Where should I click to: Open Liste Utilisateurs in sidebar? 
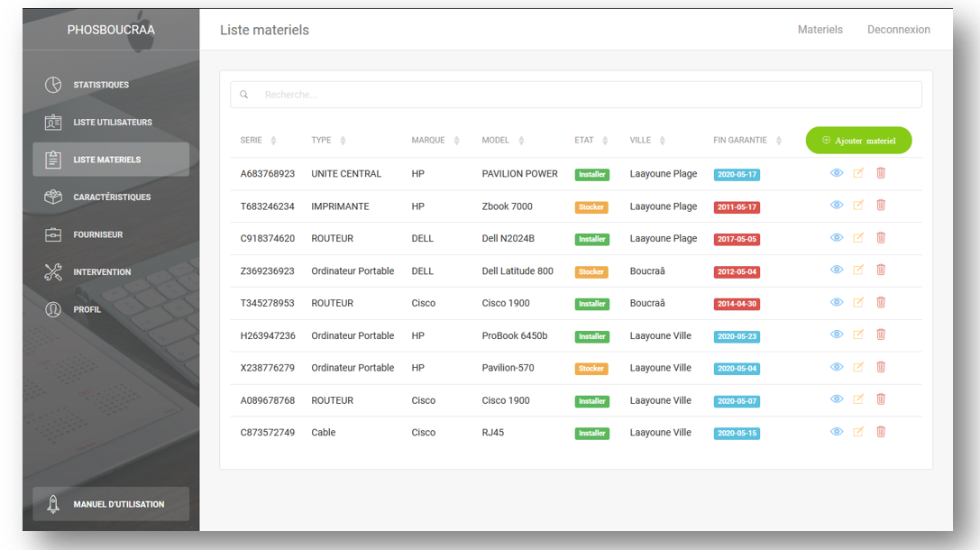(x=112, y=123)
